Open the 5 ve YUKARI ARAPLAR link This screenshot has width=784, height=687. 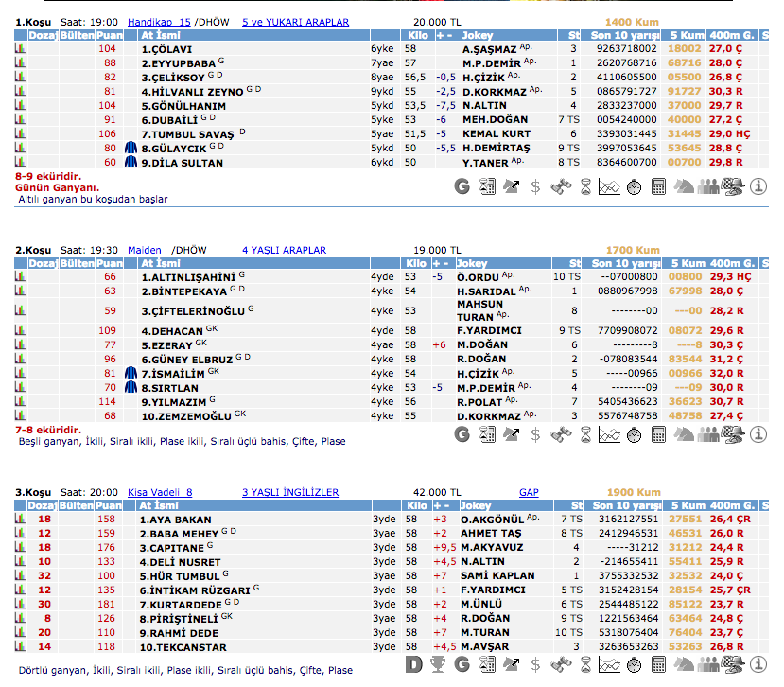(295, 22)
